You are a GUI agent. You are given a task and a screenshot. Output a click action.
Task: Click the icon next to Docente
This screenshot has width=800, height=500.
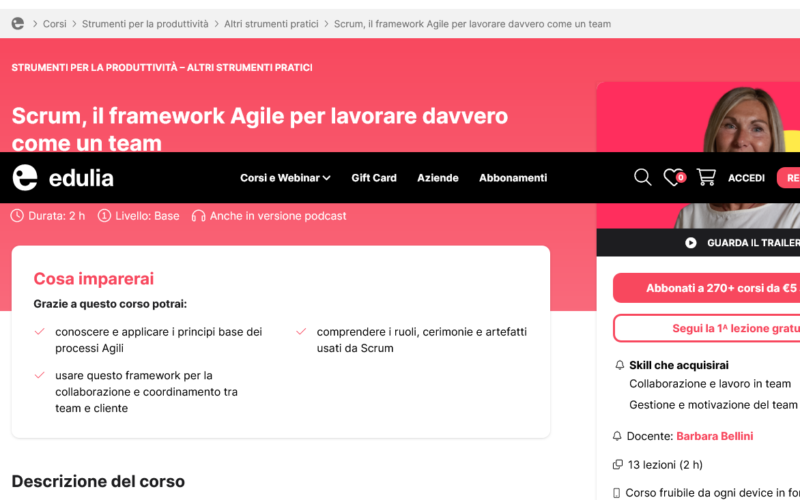pos(617,436)
